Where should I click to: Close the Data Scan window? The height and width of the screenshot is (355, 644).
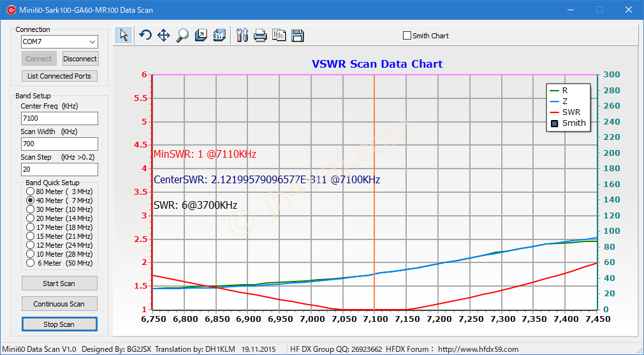click(629, 10)
